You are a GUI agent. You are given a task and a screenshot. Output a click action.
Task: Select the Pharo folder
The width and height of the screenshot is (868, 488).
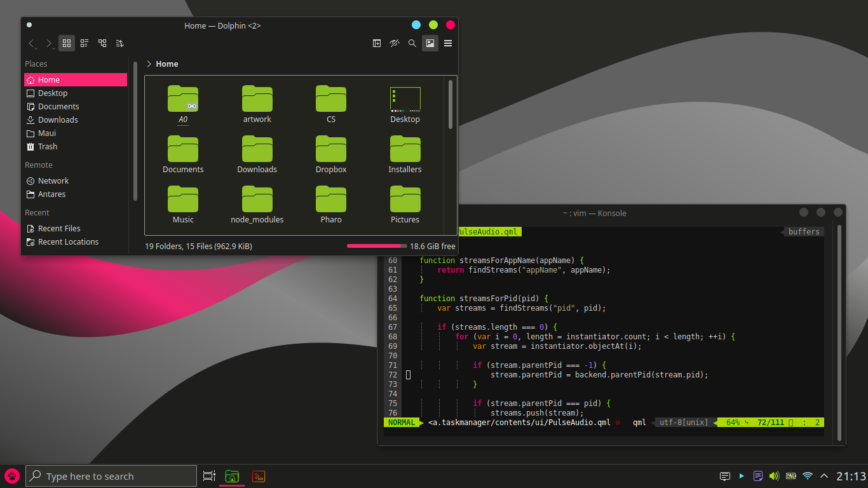[331, 205]
